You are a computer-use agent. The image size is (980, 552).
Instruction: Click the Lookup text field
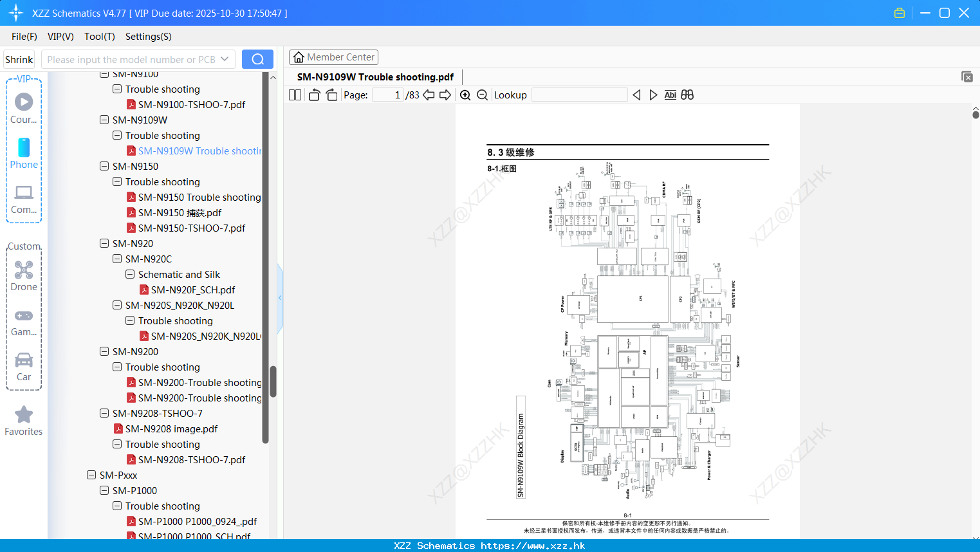(x=579, y=95)
